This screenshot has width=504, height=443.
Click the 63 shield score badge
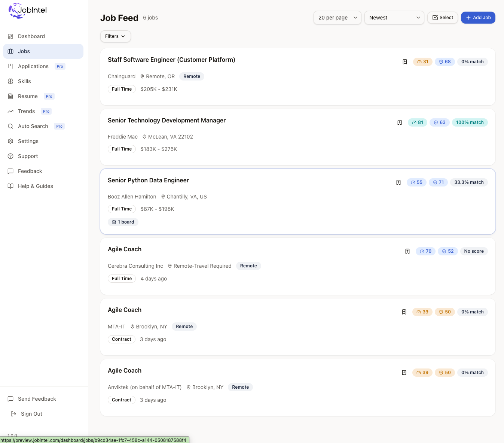click(x=440, y=122)
